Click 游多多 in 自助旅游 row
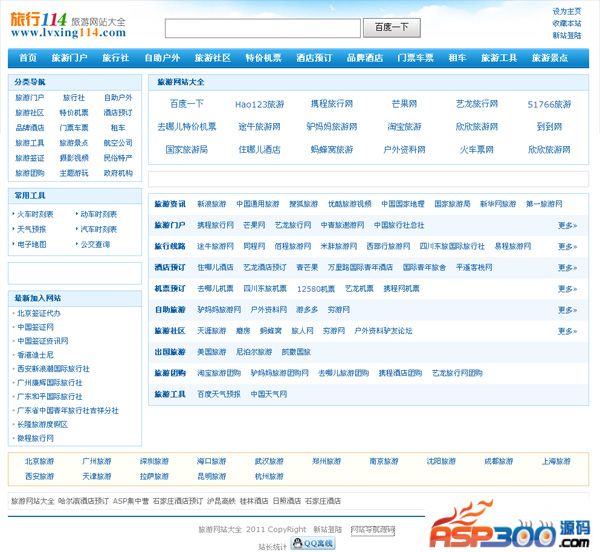The height and width of the screenshot is (552, 600). tap(307, 310)
